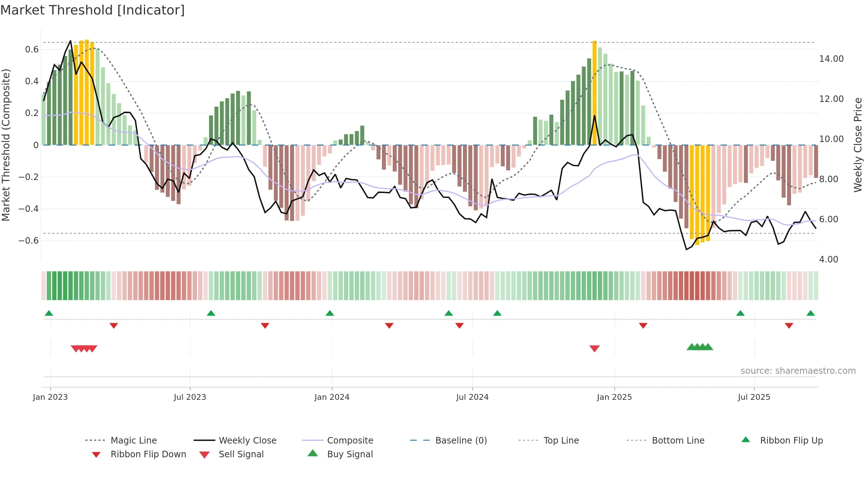
Task: Click the red flip-down triangle around Mar 2024
Action: pyautogui.click(x=389, y=326)
